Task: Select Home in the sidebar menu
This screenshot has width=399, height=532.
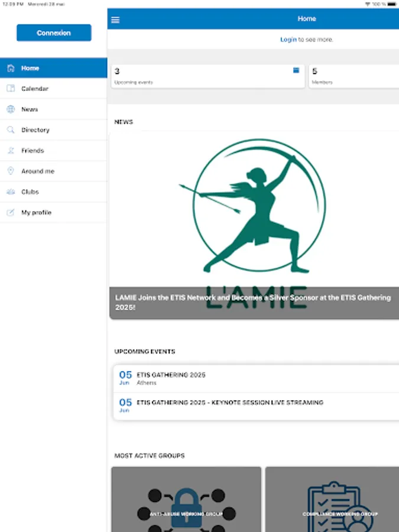Action: click(x=54, y=68)
